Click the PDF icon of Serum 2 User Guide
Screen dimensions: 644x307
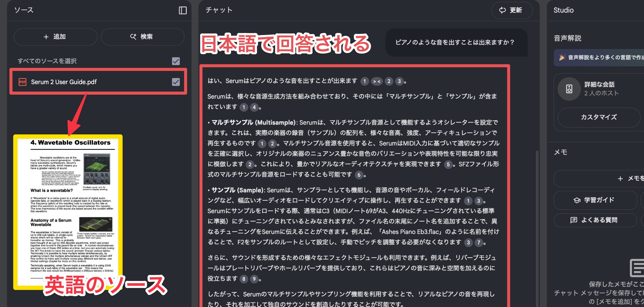pos(22,82)
